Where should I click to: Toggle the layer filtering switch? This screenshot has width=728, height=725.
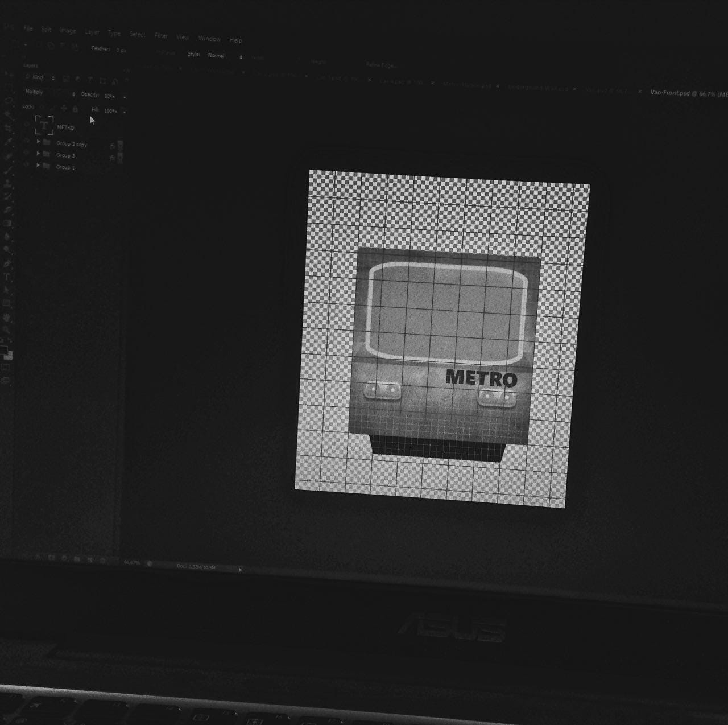pyautogui.click(x=127, y=81)
